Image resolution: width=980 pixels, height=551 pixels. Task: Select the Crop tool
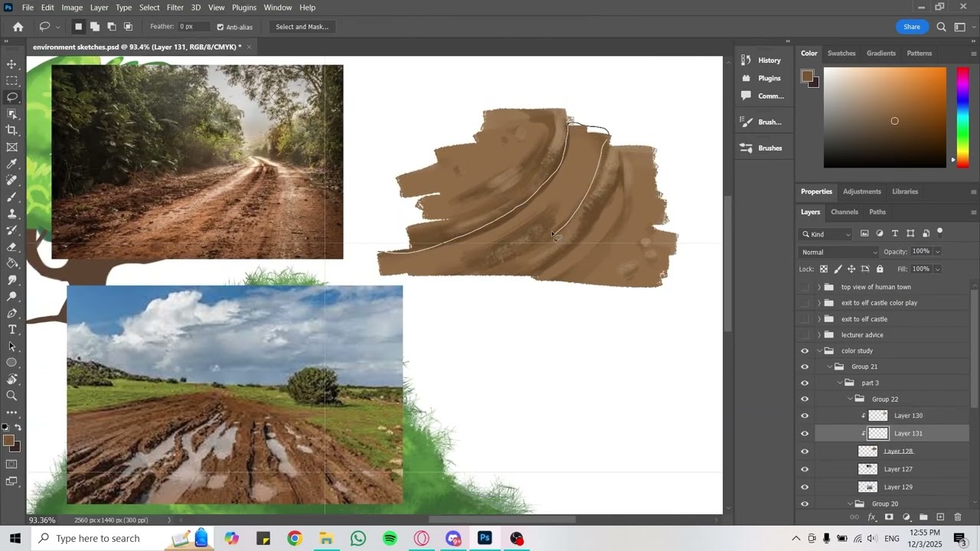coord(11,130)
